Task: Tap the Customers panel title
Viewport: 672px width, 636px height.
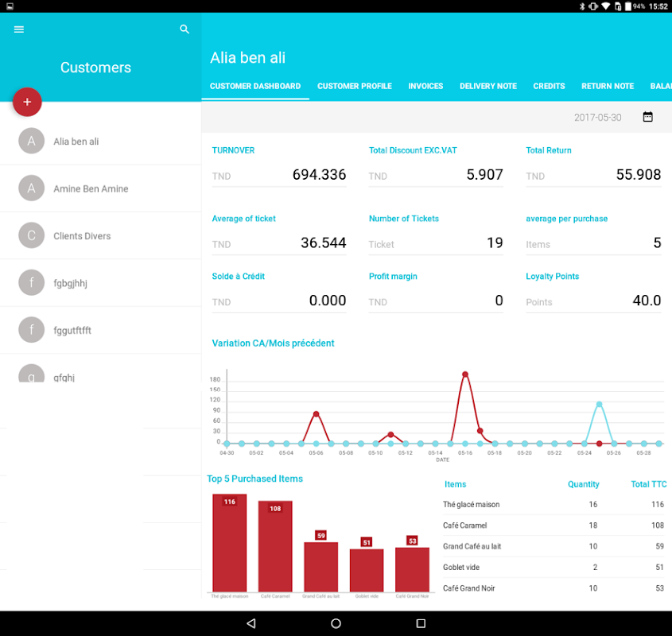Action: point(95,68)
